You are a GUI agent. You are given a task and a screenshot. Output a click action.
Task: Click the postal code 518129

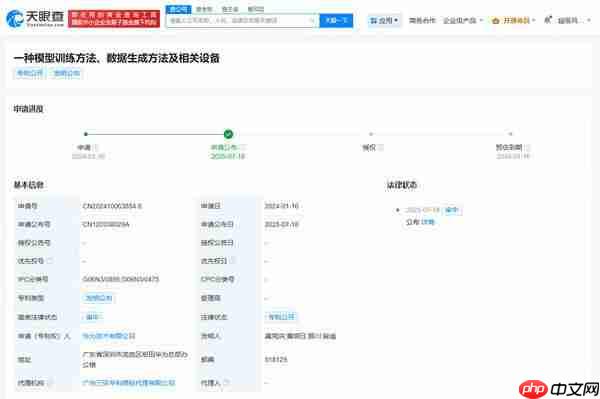coord(276,360)
